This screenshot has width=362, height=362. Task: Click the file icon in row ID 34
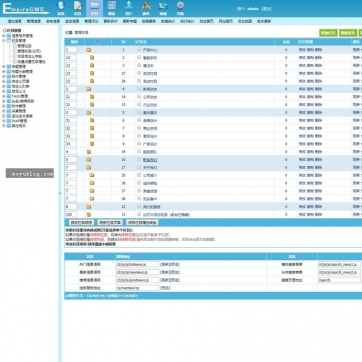point(89,152)
